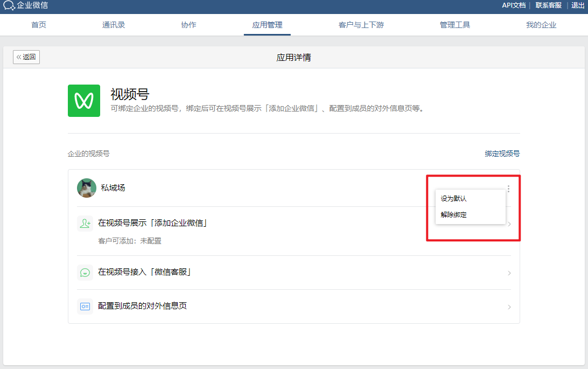
Task: Click the 绑定视频号 link
Action: [502, 154]
